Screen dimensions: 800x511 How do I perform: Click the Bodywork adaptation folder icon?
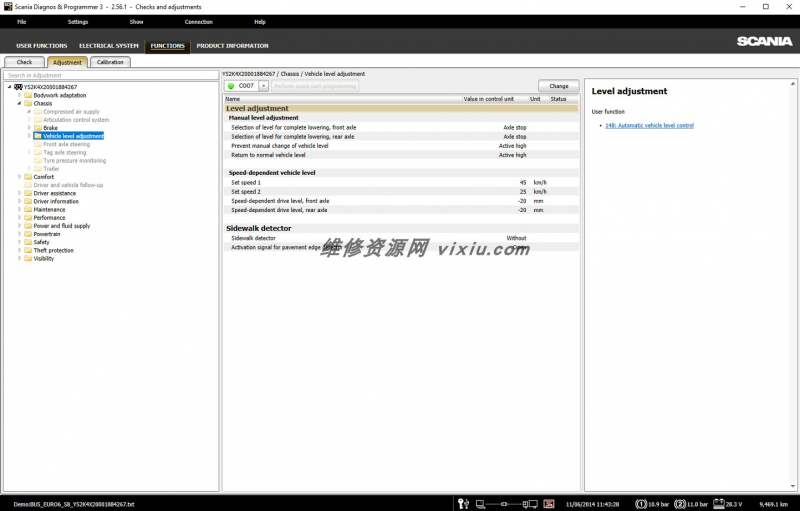(28, 95)
